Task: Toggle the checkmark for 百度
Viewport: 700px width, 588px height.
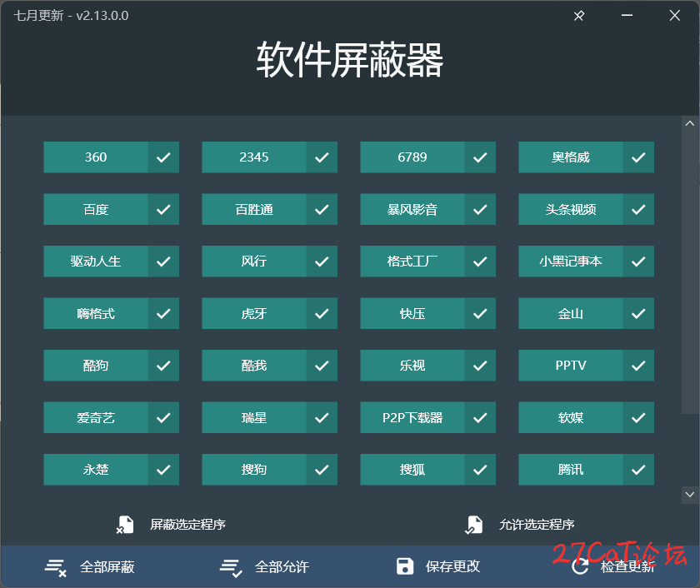Action: pyautogui.click(x=163, y=209)
